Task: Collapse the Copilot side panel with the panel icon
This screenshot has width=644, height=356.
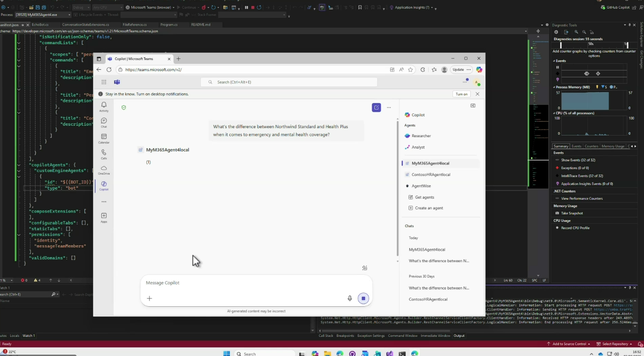Action: point(473,105)
